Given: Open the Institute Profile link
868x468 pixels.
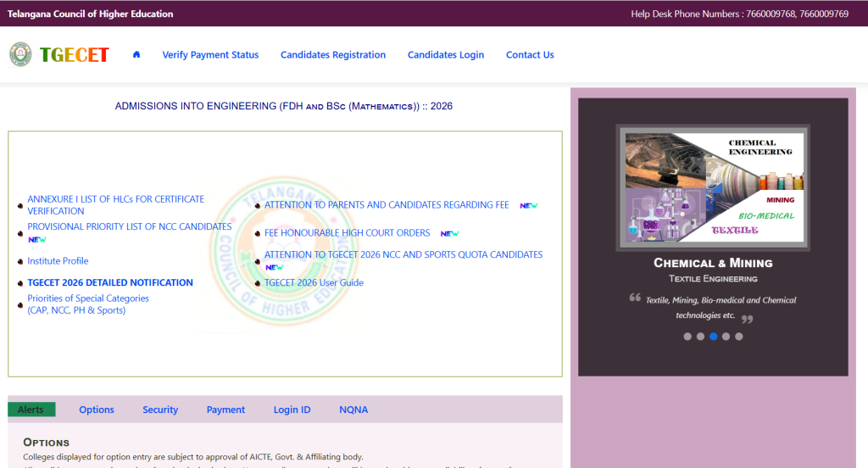Looking at the screenshot, I should pyautogui.click(x=58, y=261).
